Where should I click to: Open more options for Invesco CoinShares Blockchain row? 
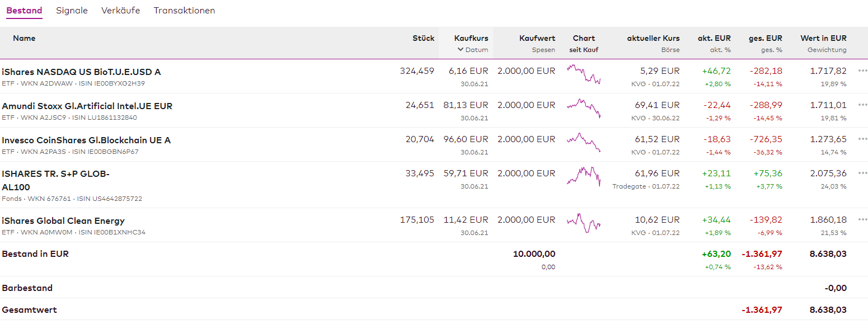click(862, 139)
